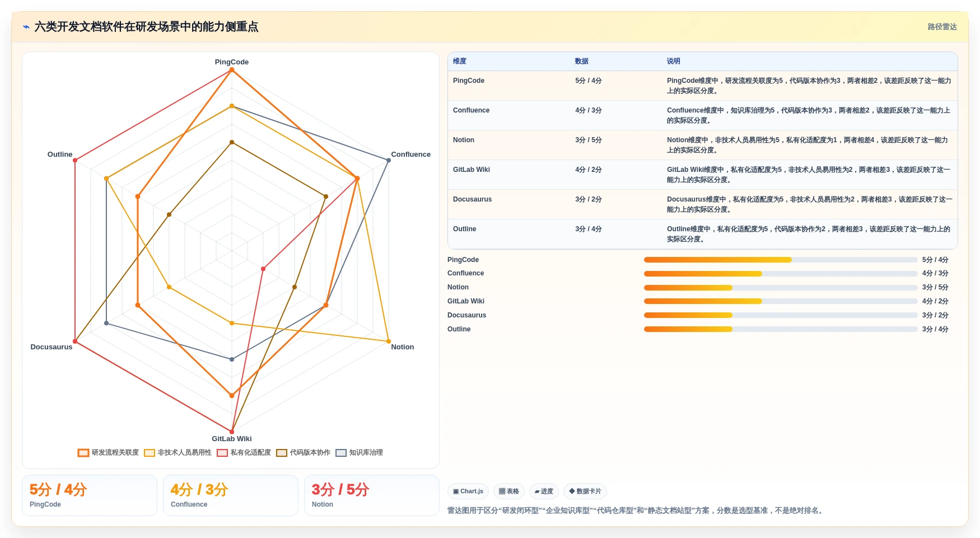Click the Docusaurus progress bar
Viewport: 980px width, 538px height.
tap(781, 315)
